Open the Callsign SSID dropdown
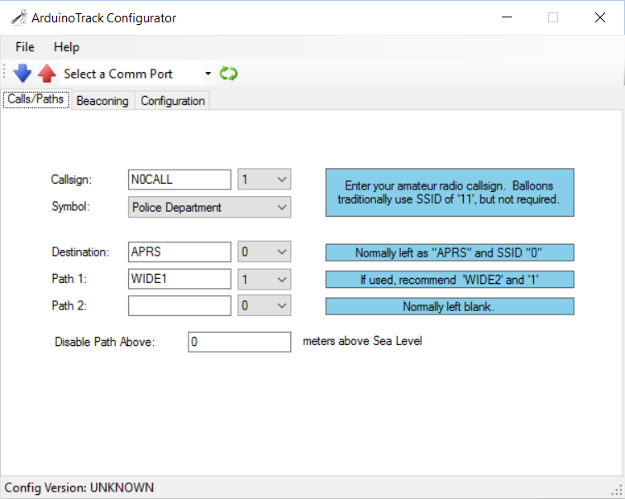 tap(264, 179)
